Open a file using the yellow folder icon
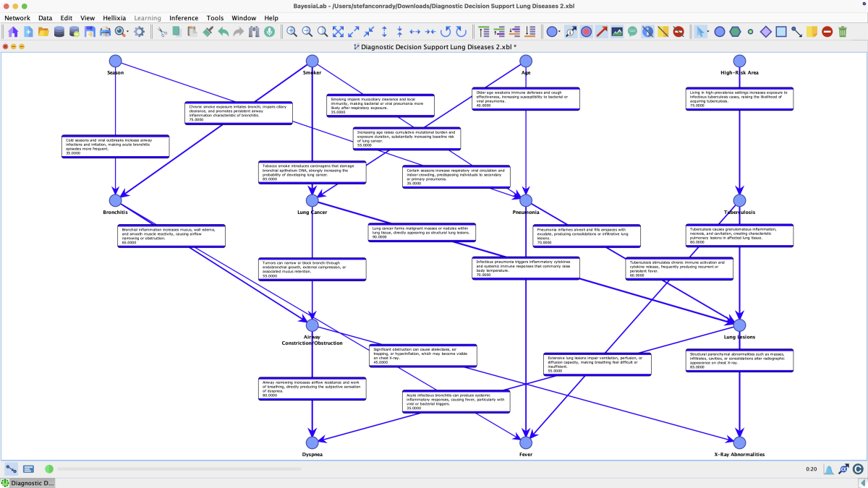Viewport: 868px width, 488px height. pos(43,32)
